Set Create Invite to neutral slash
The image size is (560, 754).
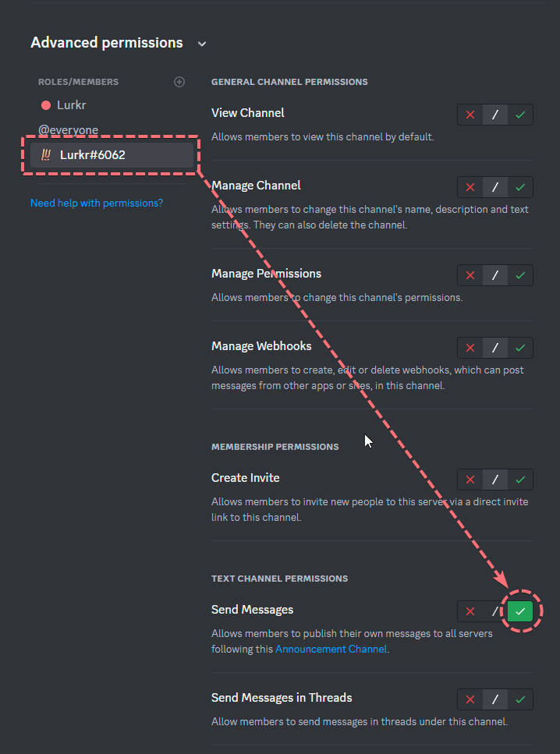(x=495, y=480)
